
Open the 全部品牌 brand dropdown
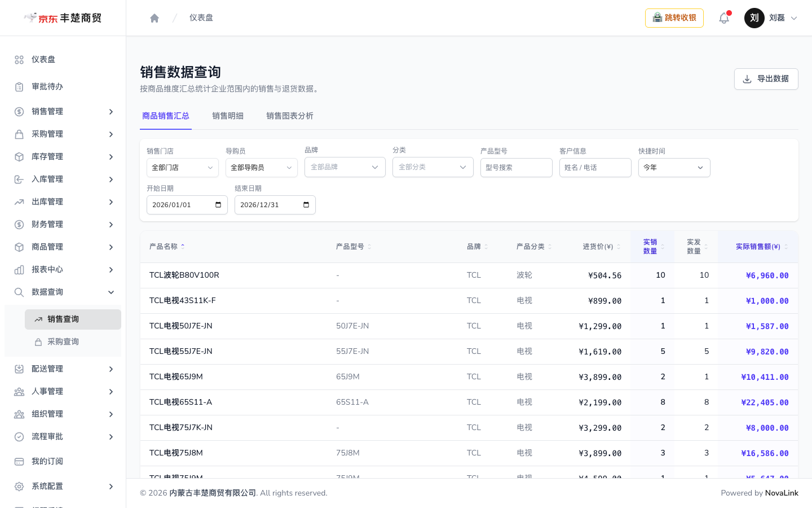[x=345, y=167]
